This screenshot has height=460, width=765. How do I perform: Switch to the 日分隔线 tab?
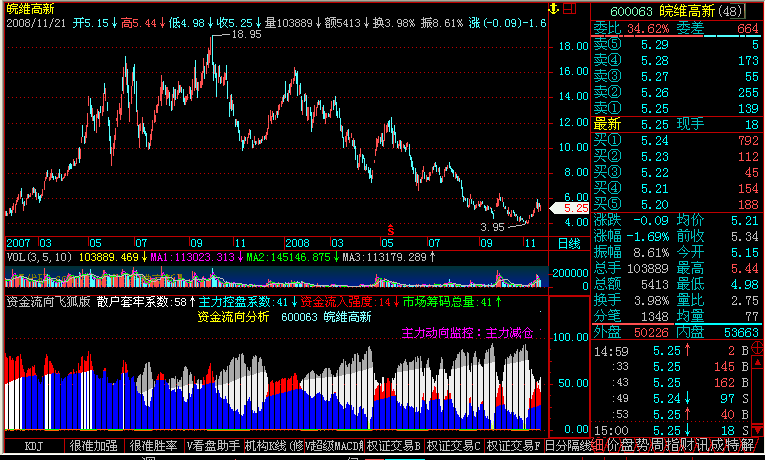(568, 446)
